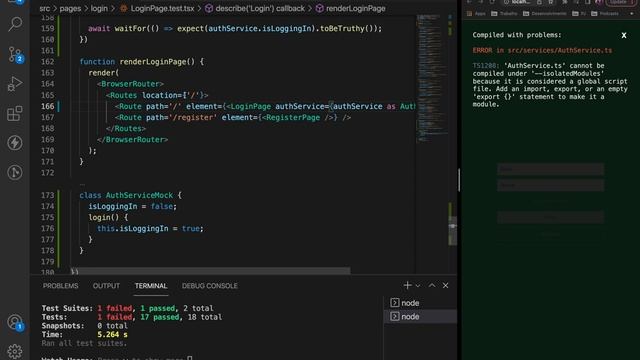Click the RegisterPage element on line 167
Viewport: 640px width, 360px height.
pos(298,117)
